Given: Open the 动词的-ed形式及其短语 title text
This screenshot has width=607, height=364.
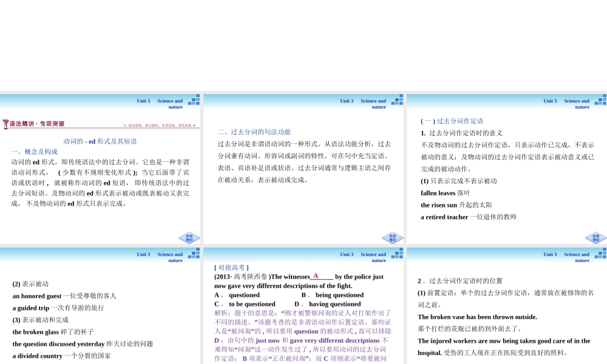Looking at the screenshot, I should coord(100,141).
